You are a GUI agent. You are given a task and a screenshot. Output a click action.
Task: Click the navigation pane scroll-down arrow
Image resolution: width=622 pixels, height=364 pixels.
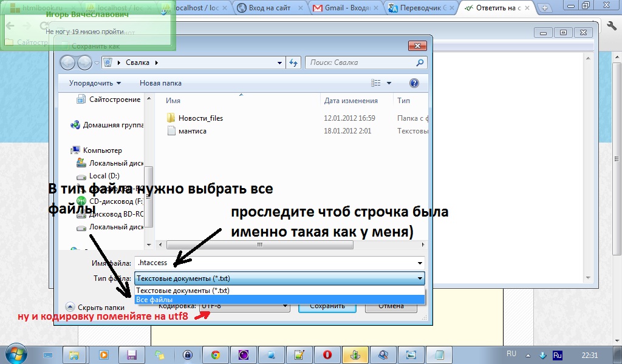point(149,244)
